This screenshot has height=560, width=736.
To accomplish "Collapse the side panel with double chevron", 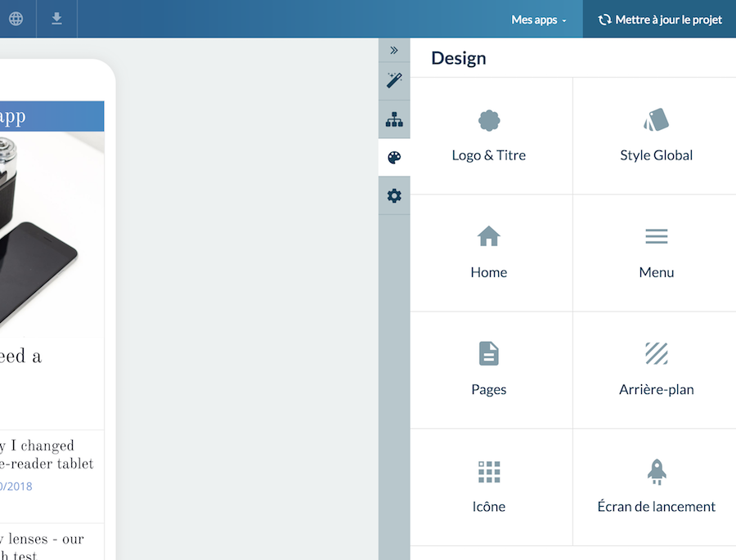I will [x=394, y=50].
